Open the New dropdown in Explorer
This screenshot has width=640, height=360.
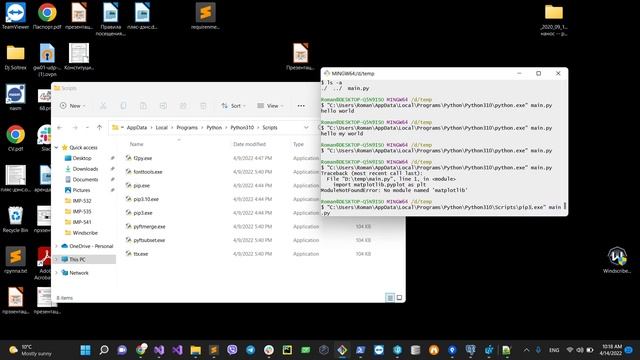73,106
